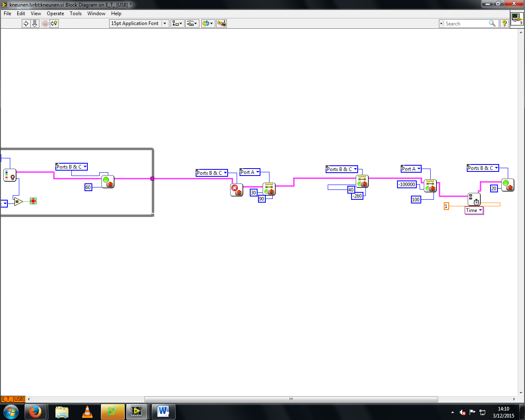The height and width of the screenshot is (420, 525).
Task: Click the Run arrow toolbar button
Action: tap(26, 23)
